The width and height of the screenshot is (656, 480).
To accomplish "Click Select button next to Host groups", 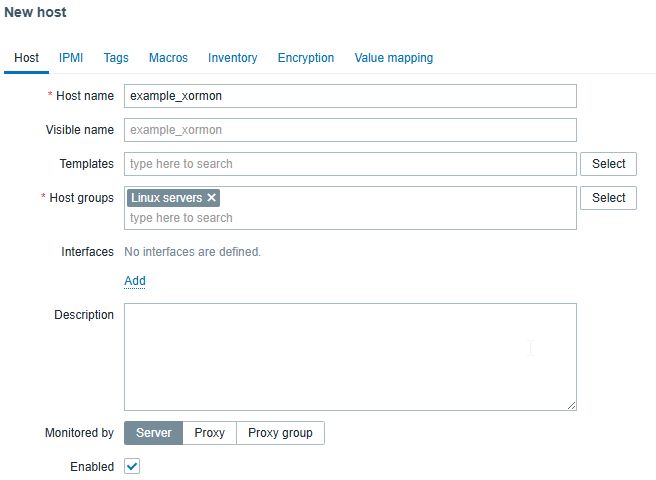I will [x=608, y=198].
